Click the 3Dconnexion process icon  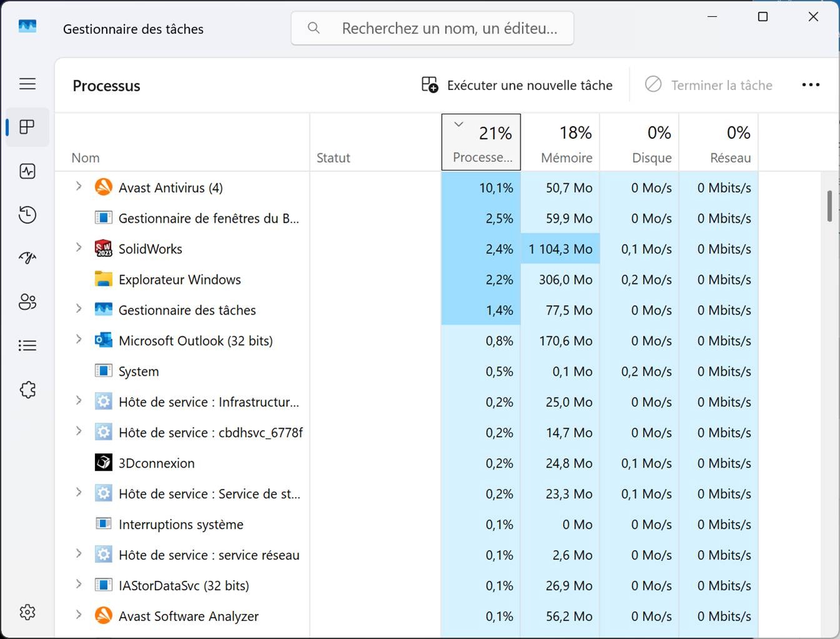coord(103,463)
